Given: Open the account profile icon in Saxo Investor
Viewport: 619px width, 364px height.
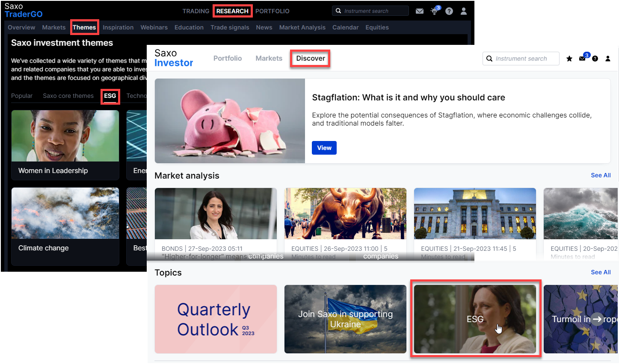Looking at the screenshot, I should (607, 59).
